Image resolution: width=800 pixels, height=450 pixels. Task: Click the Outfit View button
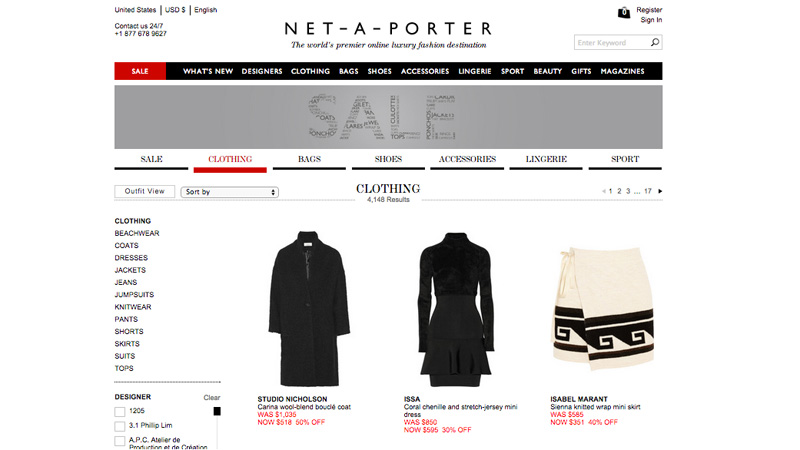(144, 191)
